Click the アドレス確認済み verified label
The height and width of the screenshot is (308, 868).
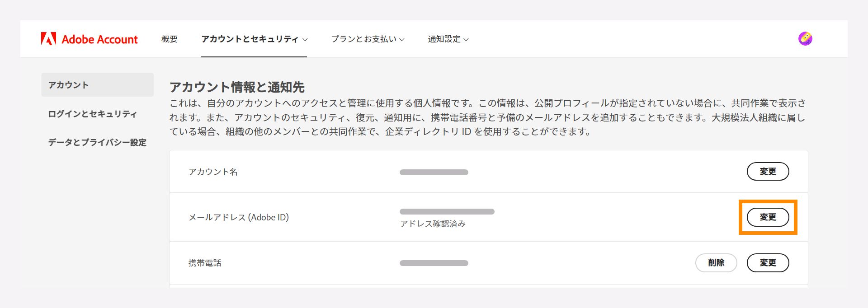pos(434,224)
